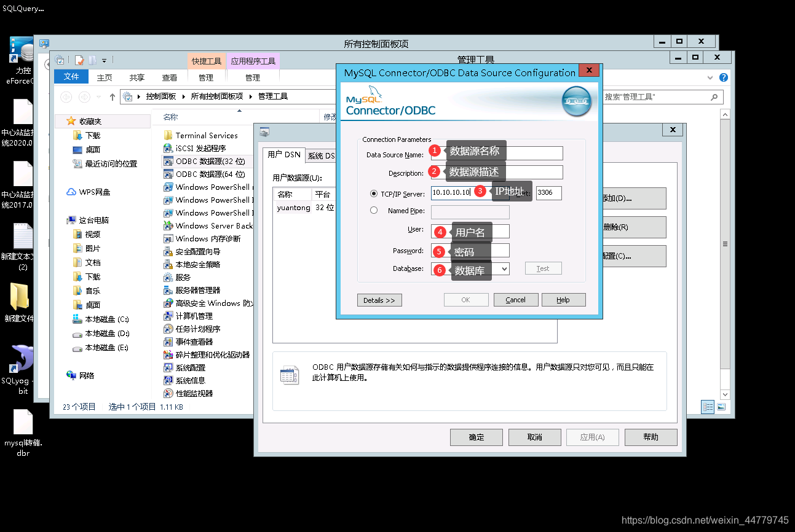Click Cancel in MySQL Connector dialog
Viewport: 795px width, 532px height.
pos(515,300)
